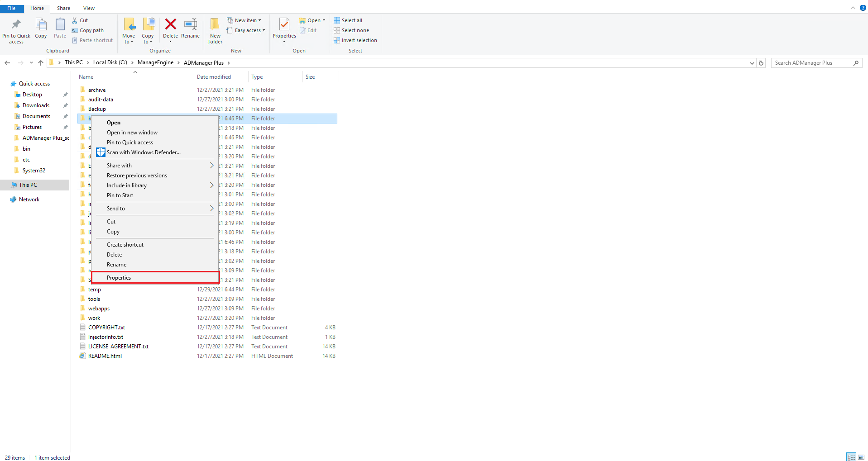Open the Copy to ribbon command
Screen dimensions: 868x461
(148, 31)
